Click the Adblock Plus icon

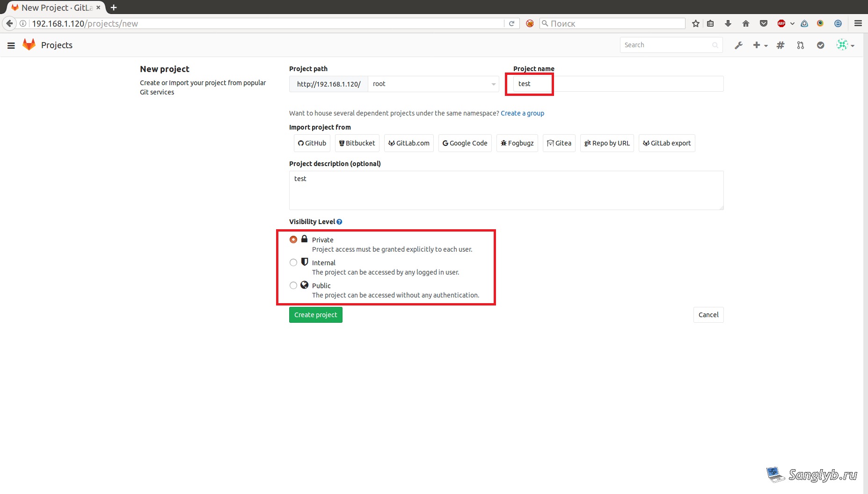781,23
